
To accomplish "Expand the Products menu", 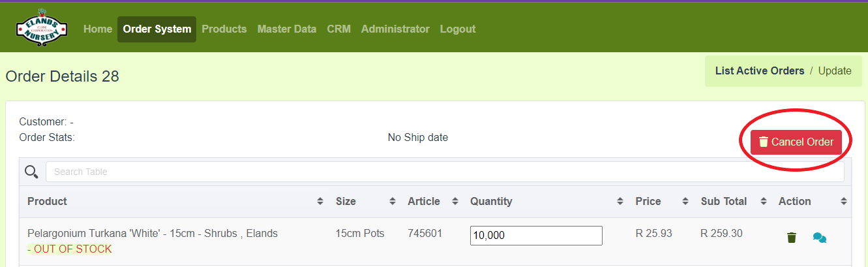I will (224, 29).
